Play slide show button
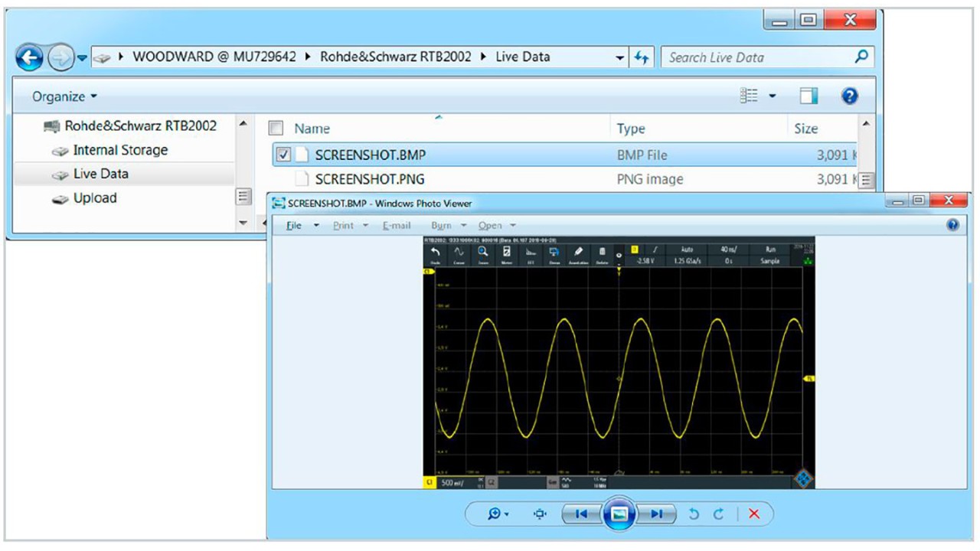Image resolution: width=980 pixels, height=551 pixels. [x=619, y=514]
